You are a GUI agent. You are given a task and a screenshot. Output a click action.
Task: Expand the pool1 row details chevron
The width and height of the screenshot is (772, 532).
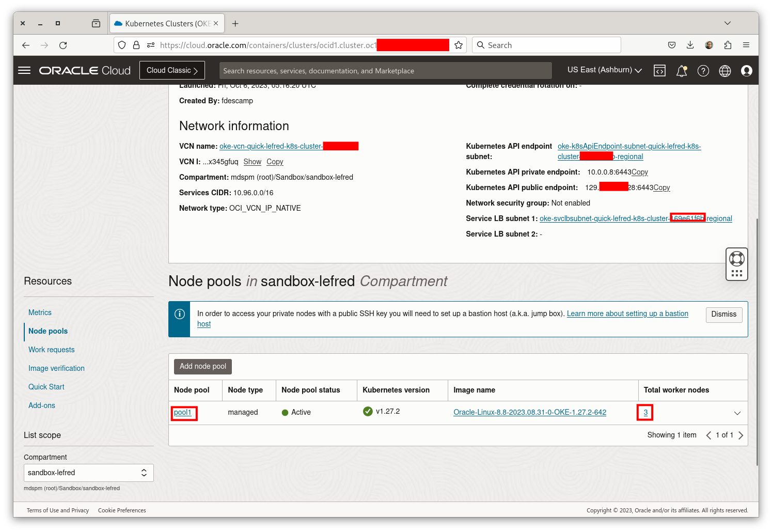tap(737, 413)
